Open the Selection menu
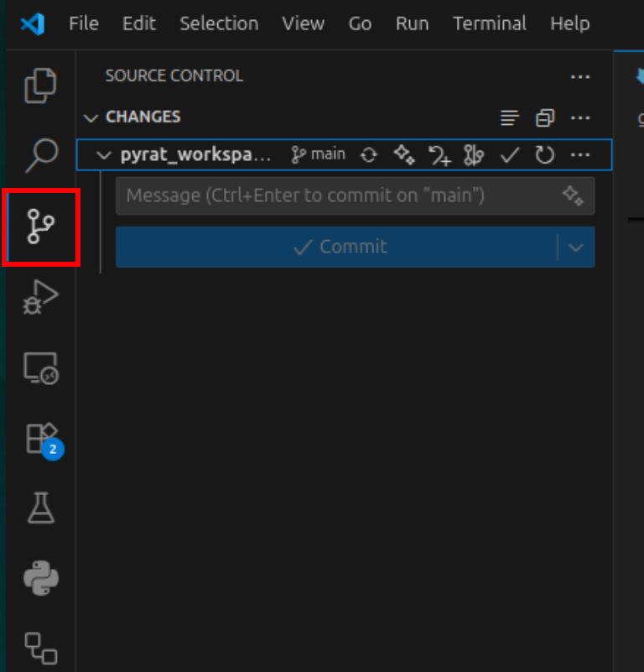Screen dimensions: 644x672 219,23
